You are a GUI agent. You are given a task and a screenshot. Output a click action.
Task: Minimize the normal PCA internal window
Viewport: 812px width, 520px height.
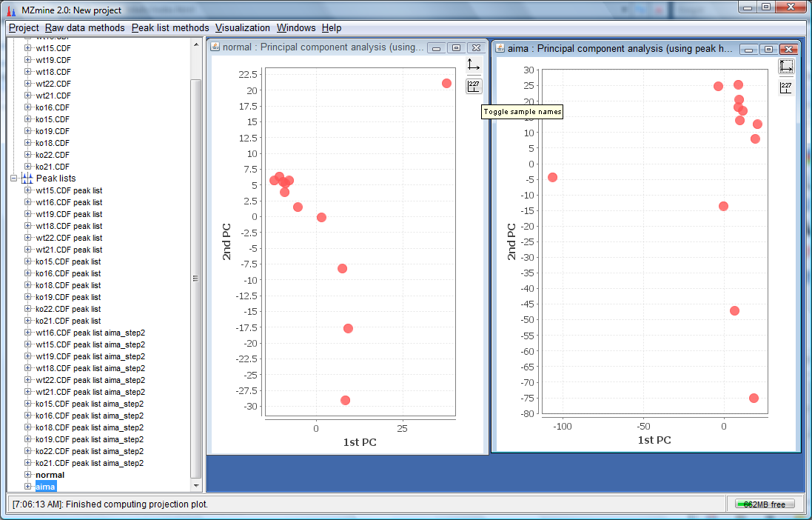pos(437,47)
